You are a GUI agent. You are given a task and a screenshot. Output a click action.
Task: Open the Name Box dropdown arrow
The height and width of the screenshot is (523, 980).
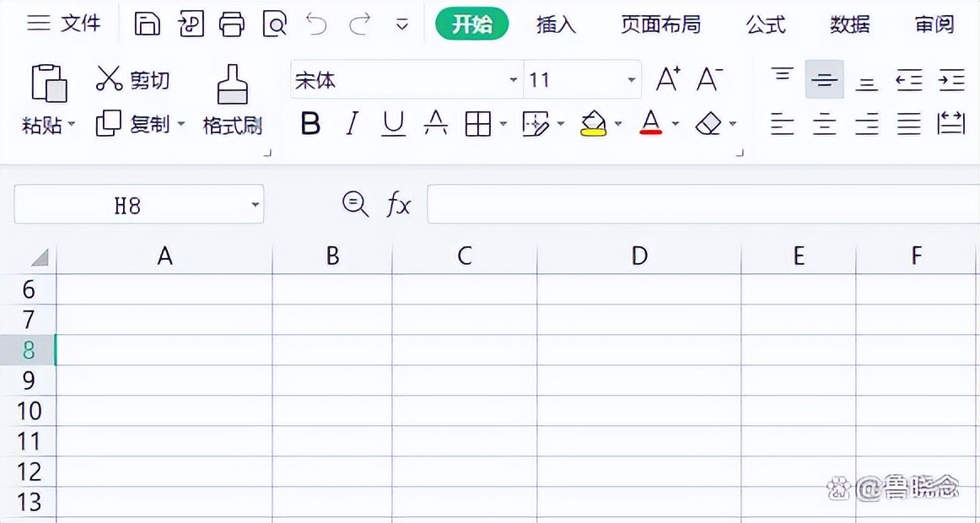(x=255, y=204)
